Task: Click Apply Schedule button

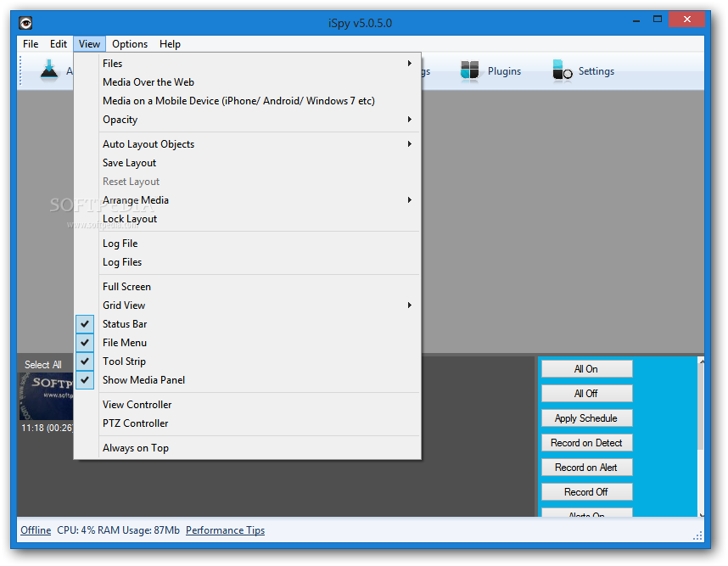Action: 586,418
